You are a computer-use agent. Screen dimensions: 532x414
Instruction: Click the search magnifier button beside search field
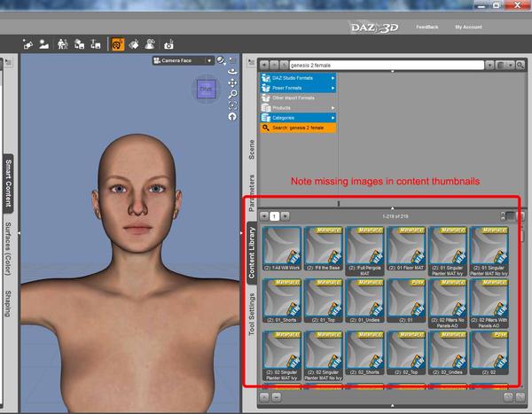pyautogui.click(x=520, y=65)
